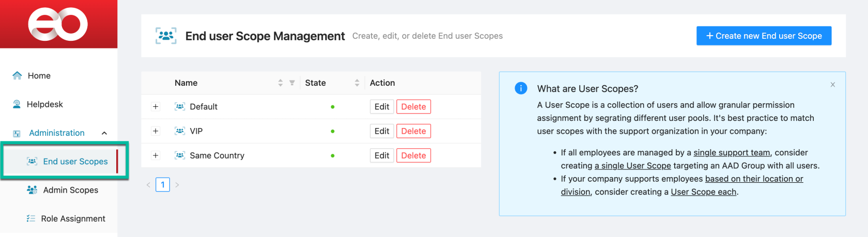
Task: Click Create new End user Scope button
Action: pos(764,36)
